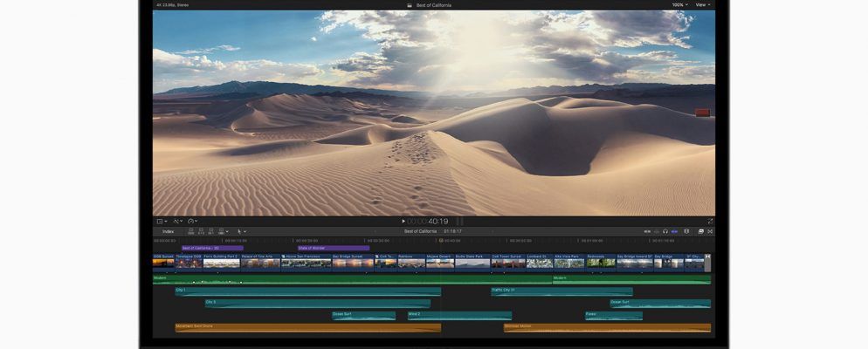Select the Movement Swirl Drone audio clip
868x349 pixels.
click(308, 328)
